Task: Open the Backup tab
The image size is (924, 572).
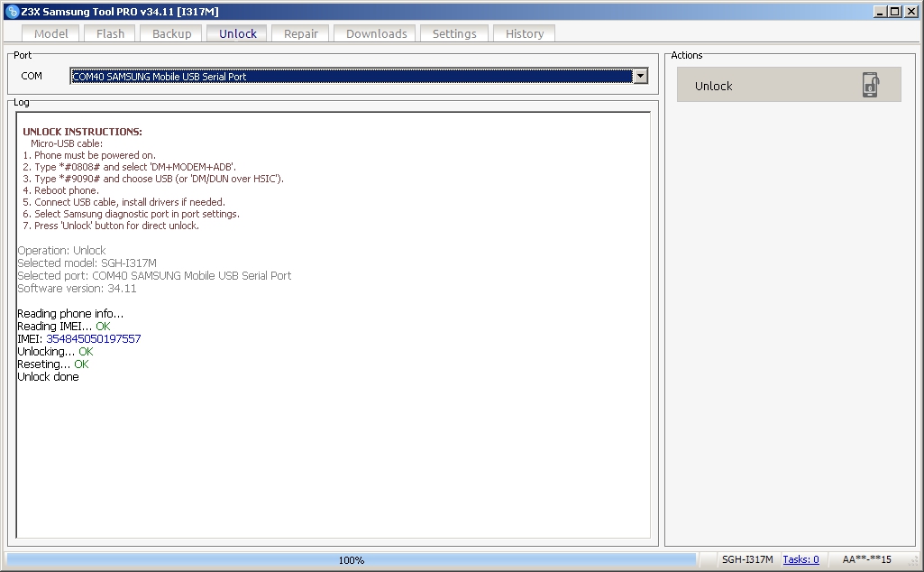Action: 171,33
